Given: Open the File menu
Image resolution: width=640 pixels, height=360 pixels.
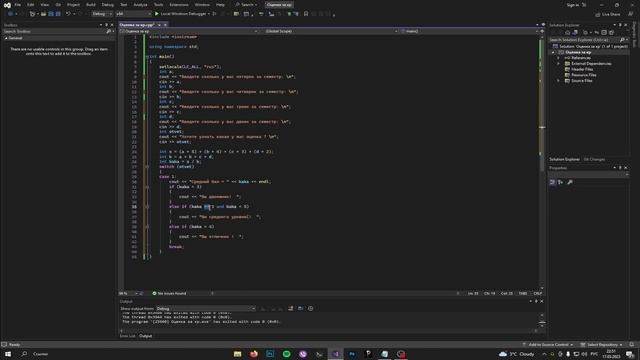Looking at the screenshot, I should pos(18,5).
